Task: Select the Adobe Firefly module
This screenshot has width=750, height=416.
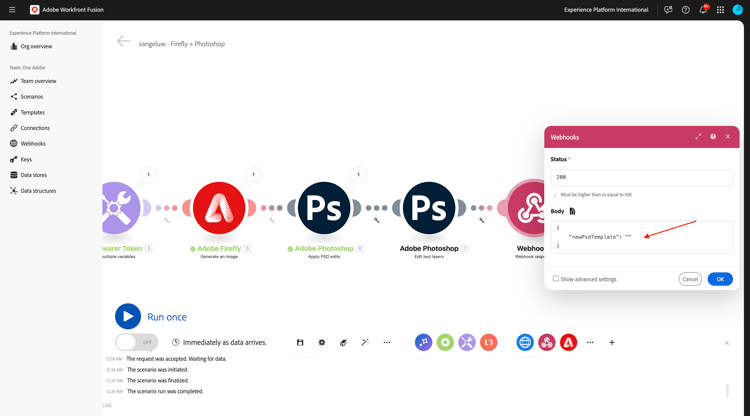Action: (219, 208)
